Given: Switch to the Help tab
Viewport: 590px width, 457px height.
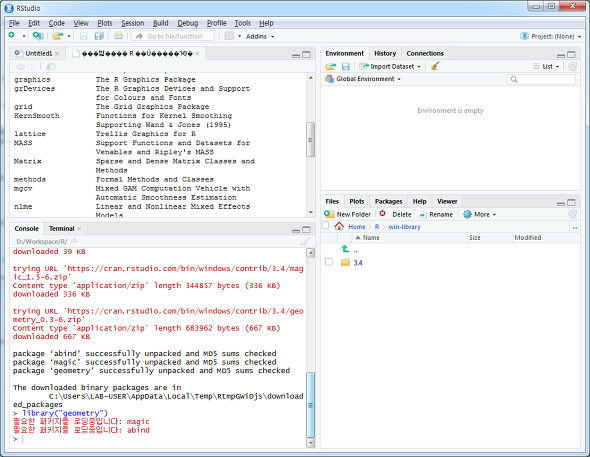Looking at the screenshot, I should click(x=419, y=201).
